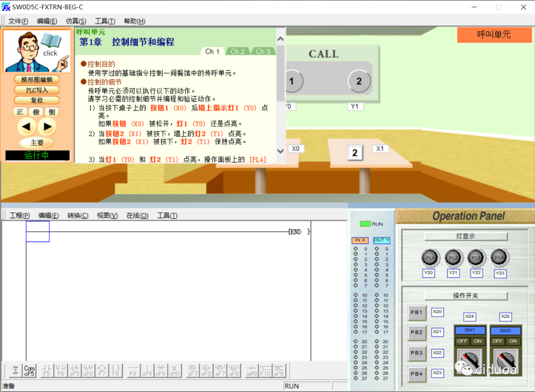Click the PLC写入 write button
The width and height of the screenshot is (535, 392).
37,90
